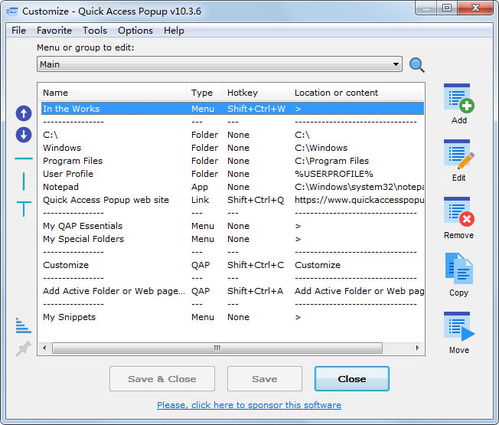Click the Remove favorite icon

tap(459, 212)
